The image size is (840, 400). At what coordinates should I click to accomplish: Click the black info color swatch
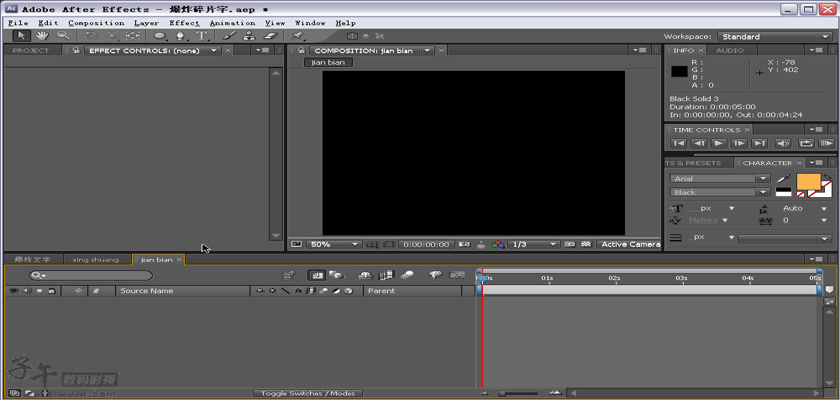680,71
